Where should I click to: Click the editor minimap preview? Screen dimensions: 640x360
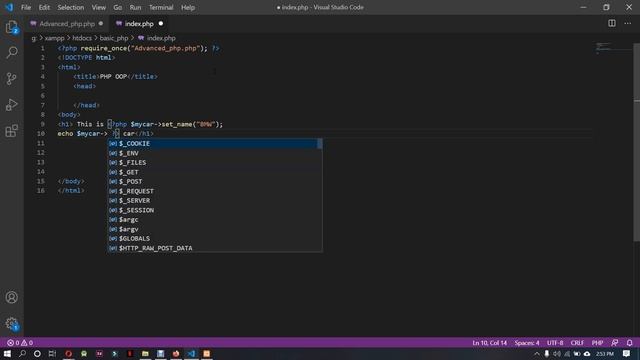point(613,48)
